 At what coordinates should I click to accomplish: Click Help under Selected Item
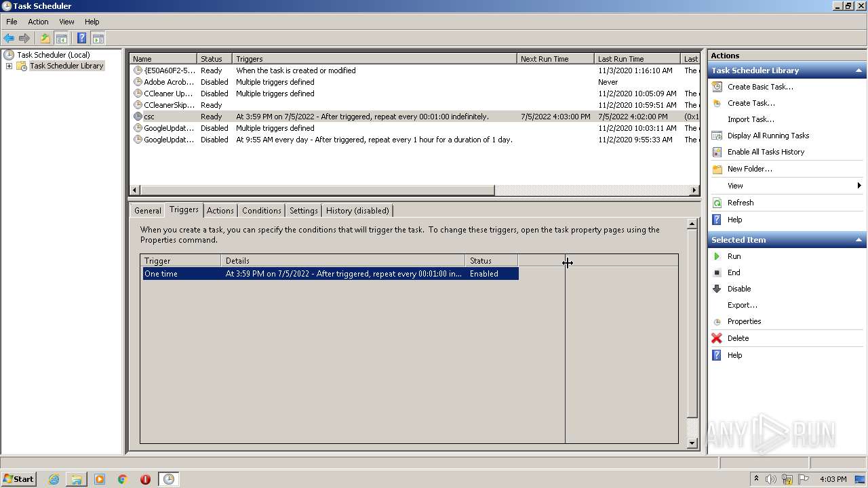(734, 355)
